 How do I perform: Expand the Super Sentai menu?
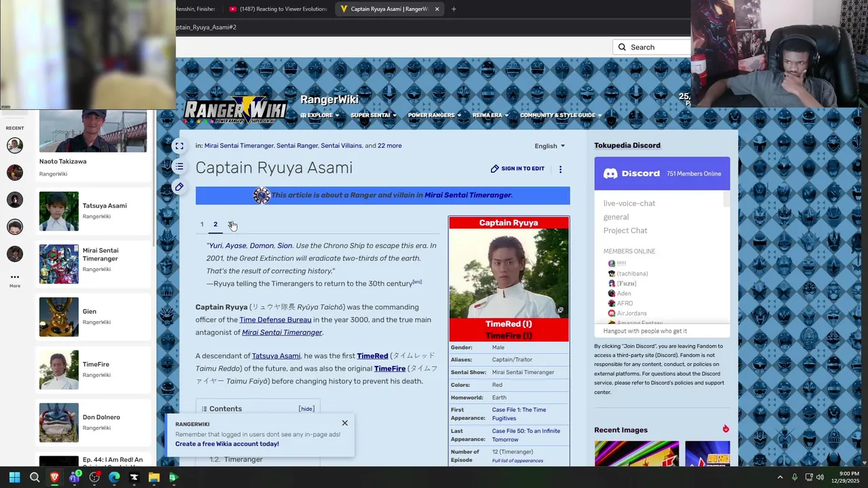point(373,115)
